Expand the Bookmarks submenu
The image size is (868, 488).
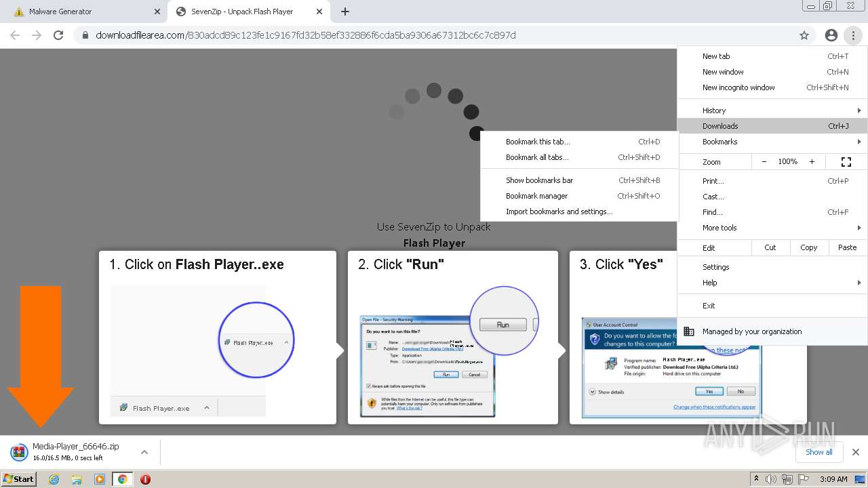pos(772,142)
